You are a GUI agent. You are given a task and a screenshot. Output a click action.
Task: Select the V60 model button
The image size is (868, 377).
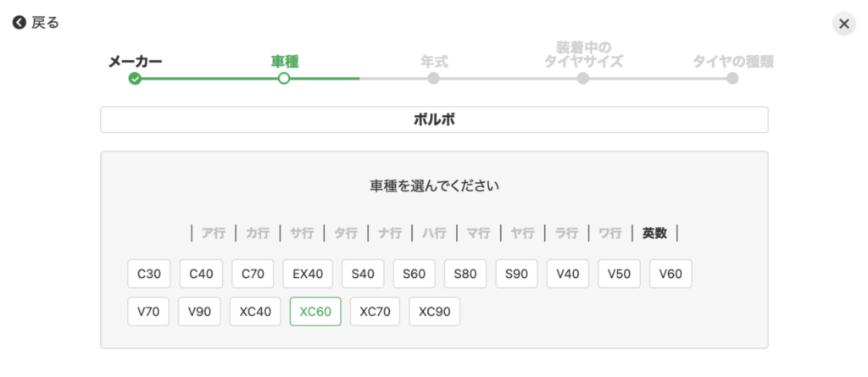(x=670, y=274)
